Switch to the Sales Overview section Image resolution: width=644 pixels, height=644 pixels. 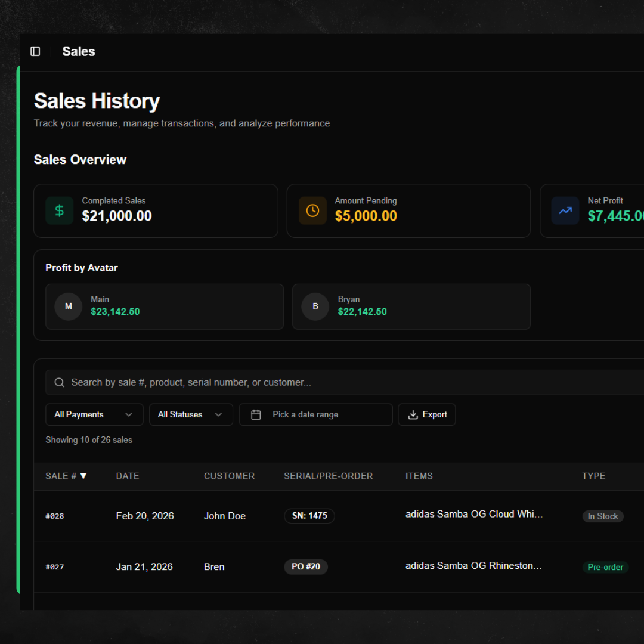pyautogui.click(x=80, y=159)
